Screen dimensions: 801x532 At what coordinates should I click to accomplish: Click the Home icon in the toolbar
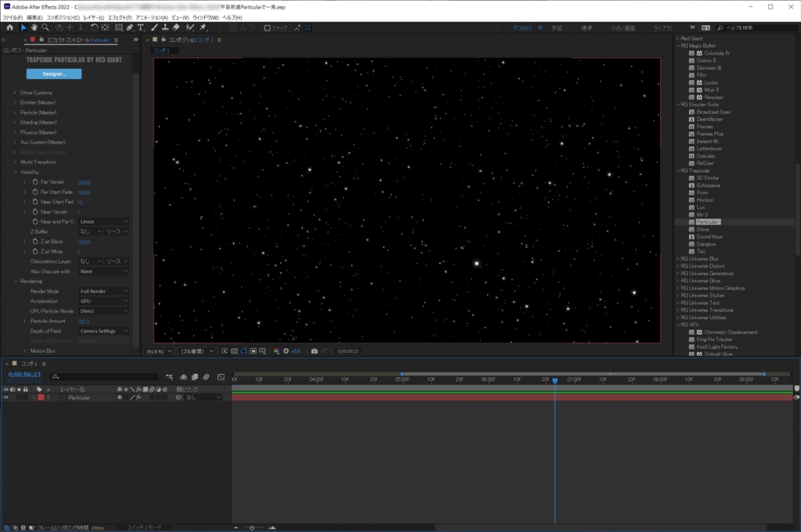click(9, 27)
